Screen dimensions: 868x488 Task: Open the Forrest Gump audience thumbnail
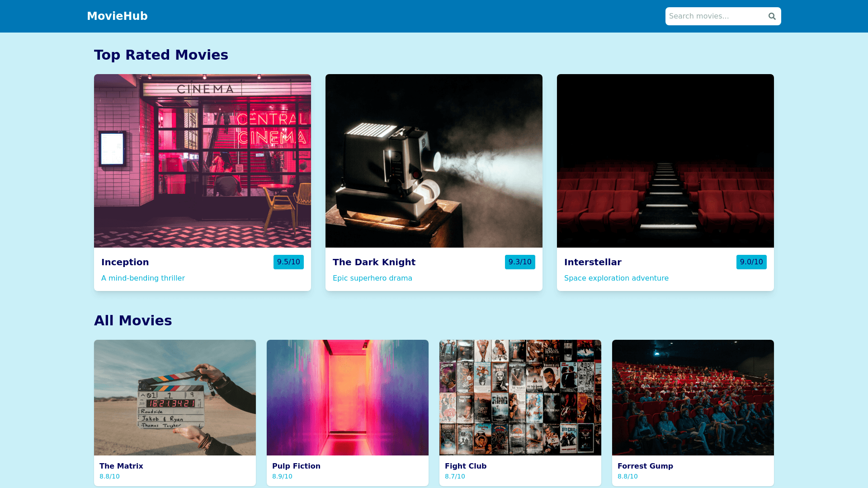point(693,397)
